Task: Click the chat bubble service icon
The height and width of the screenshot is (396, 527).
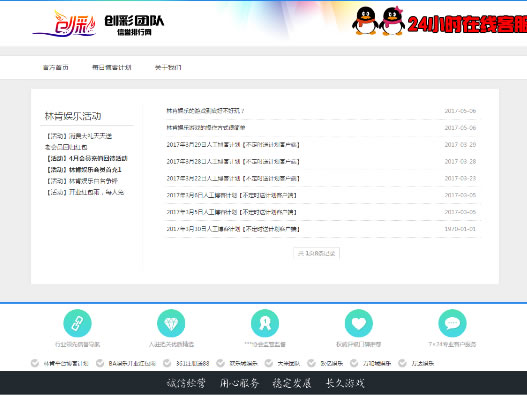Action: pyautogui.click(x=452, y=323)
